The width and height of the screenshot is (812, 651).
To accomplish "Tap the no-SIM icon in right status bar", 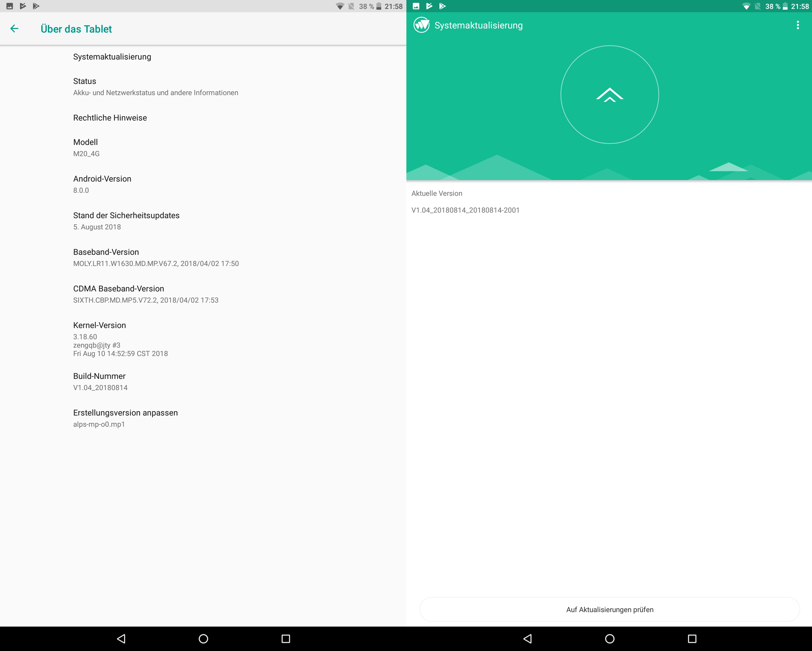I will 757,6.
